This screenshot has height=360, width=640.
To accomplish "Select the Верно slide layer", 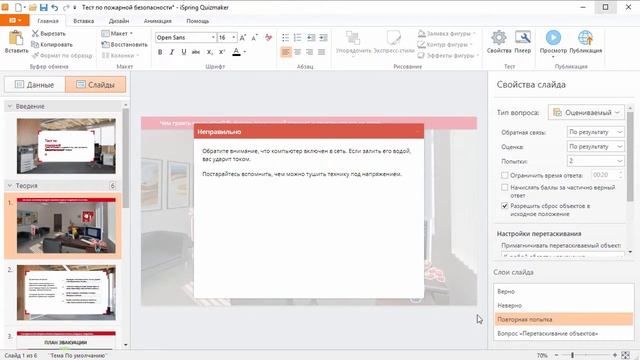I will [x=564, y=291].
